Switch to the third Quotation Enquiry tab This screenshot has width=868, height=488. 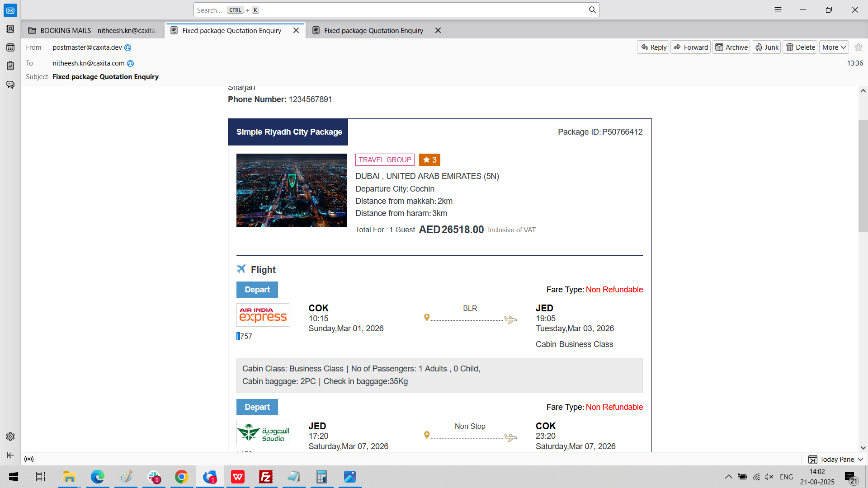click(373, 30)
